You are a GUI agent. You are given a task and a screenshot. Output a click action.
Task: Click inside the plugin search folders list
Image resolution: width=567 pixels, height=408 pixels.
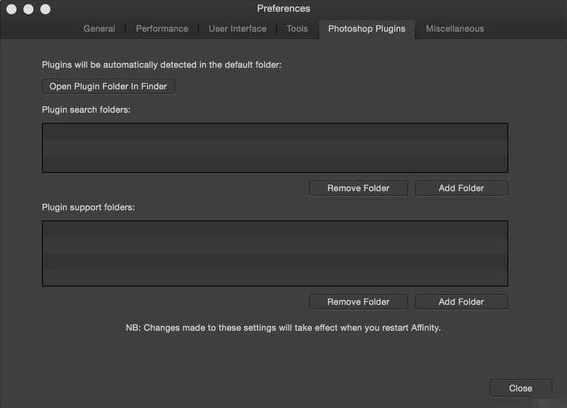pos(275,148)
